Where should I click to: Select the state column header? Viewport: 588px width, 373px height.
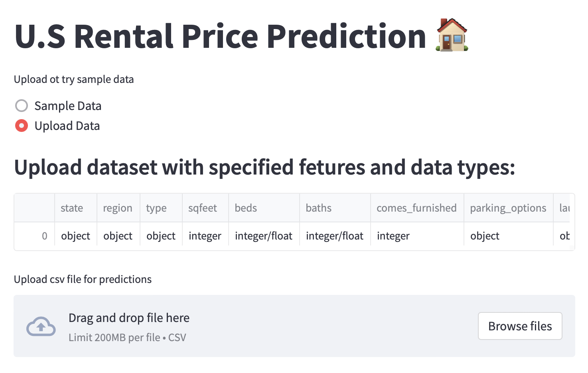pyautogui.click(x=72, y=208)
